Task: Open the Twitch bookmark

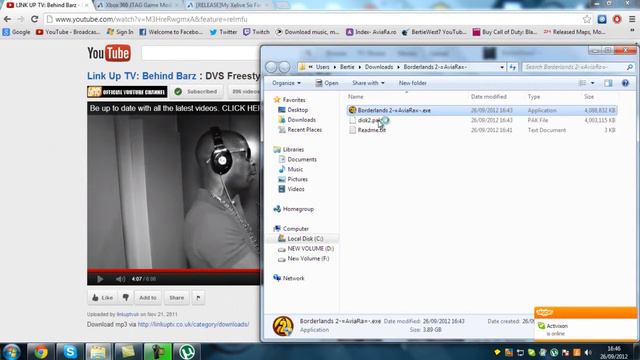Action: 256,32
